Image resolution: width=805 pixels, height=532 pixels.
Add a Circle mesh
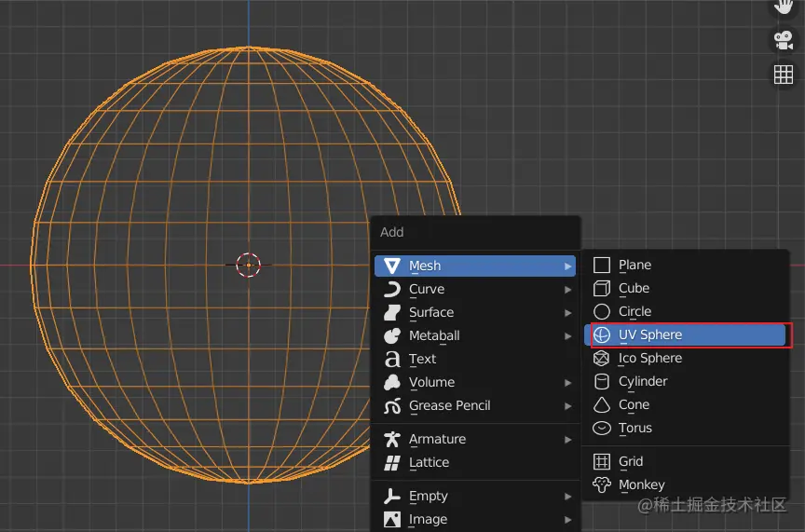685,312
